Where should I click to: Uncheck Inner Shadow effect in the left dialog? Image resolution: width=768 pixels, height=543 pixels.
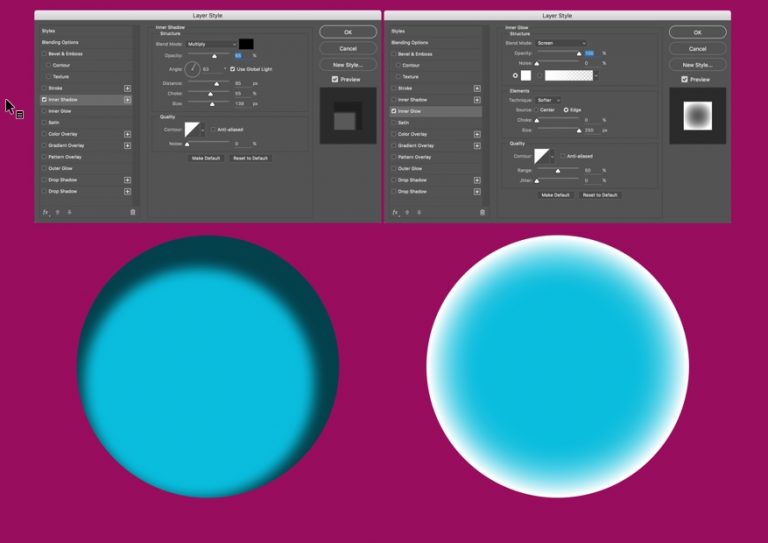pyautogui.click(x=45, y=100)
